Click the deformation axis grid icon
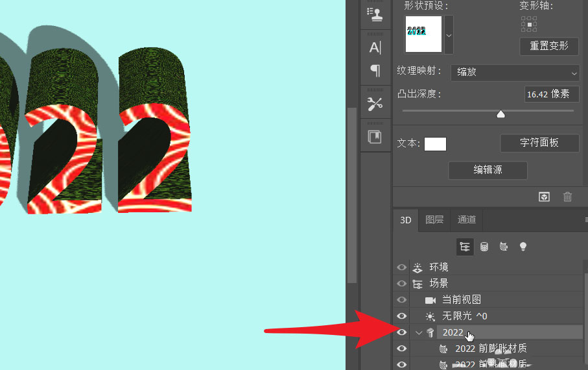 coord(529,24)
